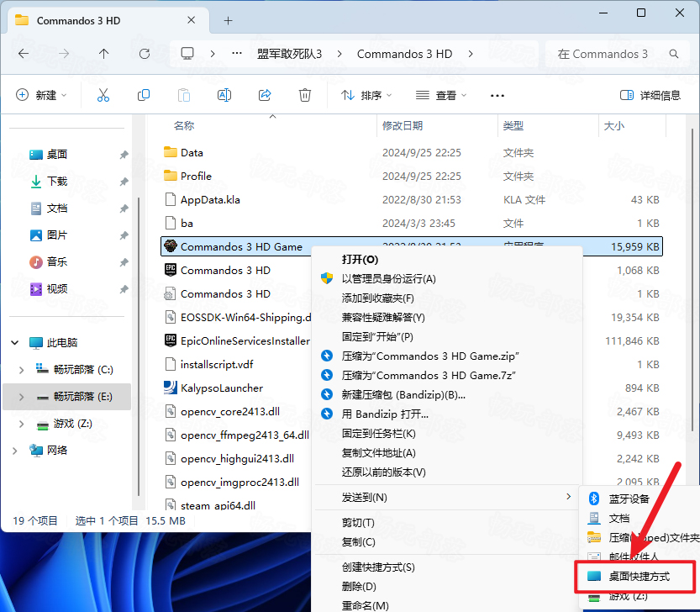700x612 pixels.
Task: Expand the 畅玩部落 (E:) drive
Action: (x=21, y=397)
